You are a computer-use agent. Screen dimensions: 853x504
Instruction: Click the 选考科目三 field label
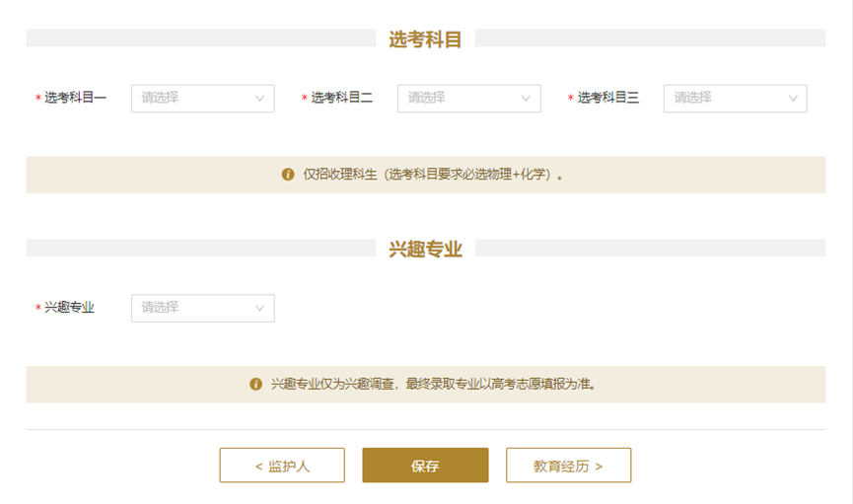point(608,99)
